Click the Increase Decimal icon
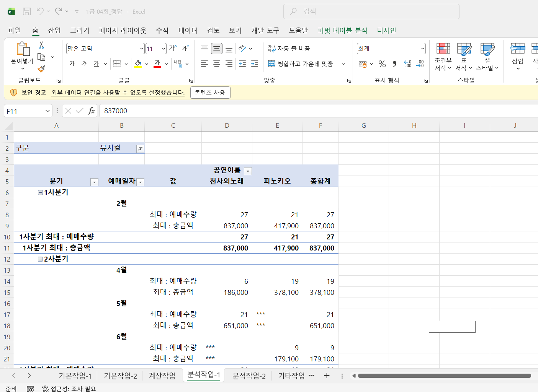This screenshot has height=392, width=538. [x=408, y=64]
